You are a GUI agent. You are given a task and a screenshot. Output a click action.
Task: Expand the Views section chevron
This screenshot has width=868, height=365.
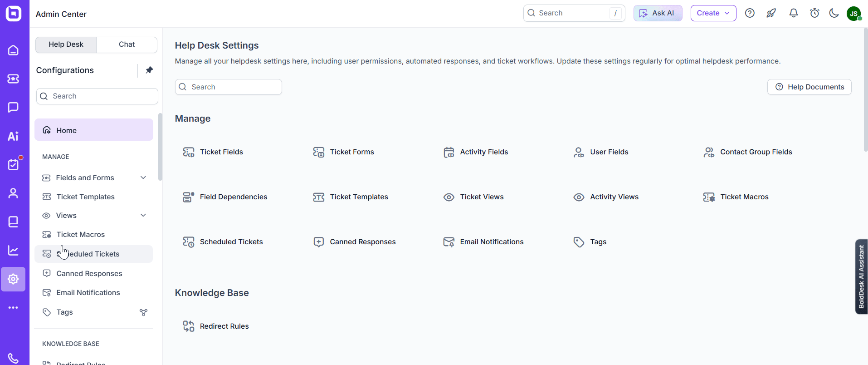tap(143, 215)
